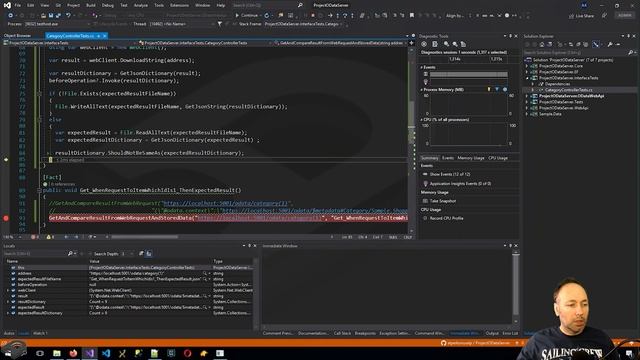Click the search magnifier icon in title bar

(x=300, y=5)
